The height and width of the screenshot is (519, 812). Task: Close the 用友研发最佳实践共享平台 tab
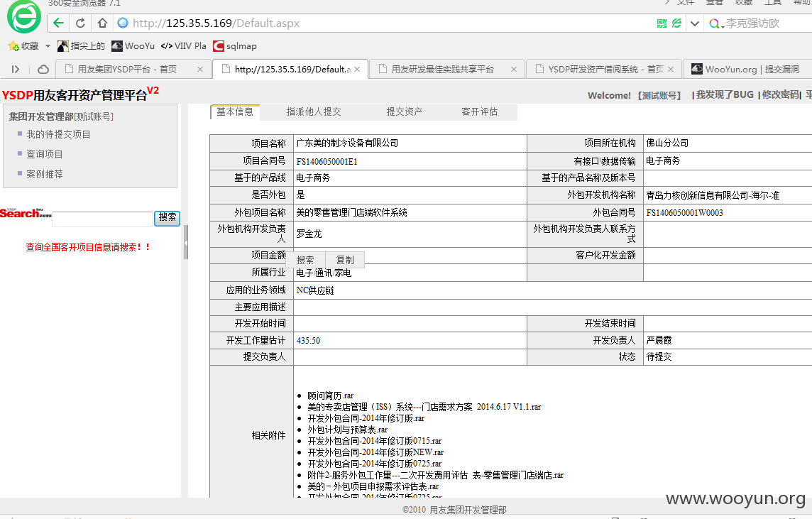click(514, 70)
